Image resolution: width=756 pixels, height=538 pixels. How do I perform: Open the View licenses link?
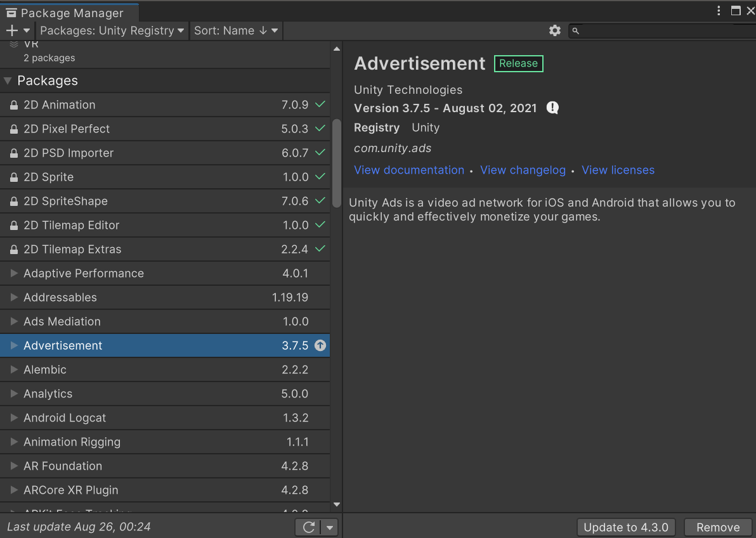(x=618, y=170)
